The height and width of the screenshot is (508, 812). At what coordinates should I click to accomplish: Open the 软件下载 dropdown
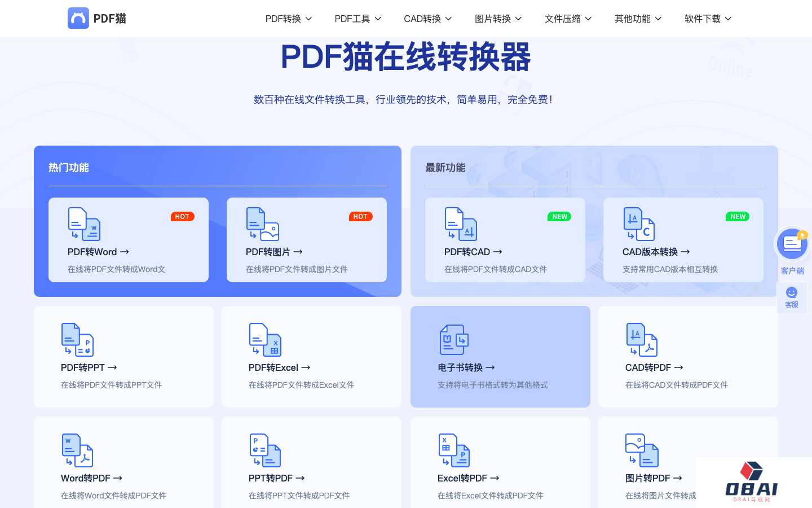point(707,18)
